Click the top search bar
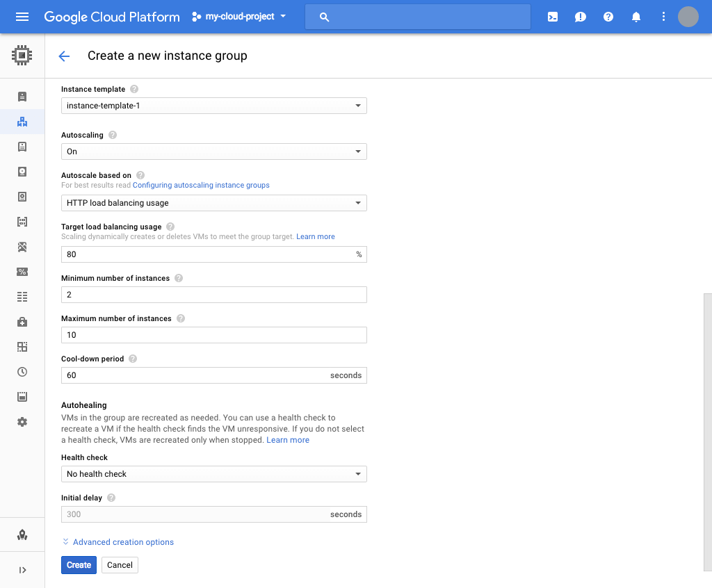Screen dimensions: 712x588 point(418,17)
